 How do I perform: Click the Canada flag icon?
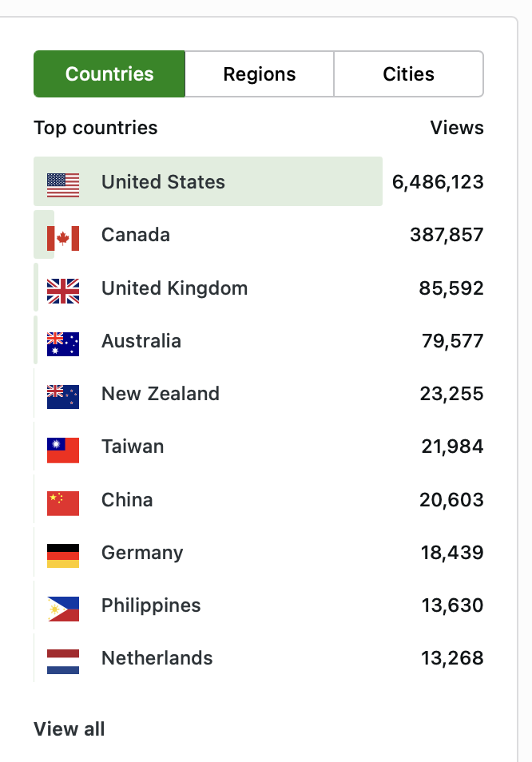pyautogui.click(x=63, y=237)
